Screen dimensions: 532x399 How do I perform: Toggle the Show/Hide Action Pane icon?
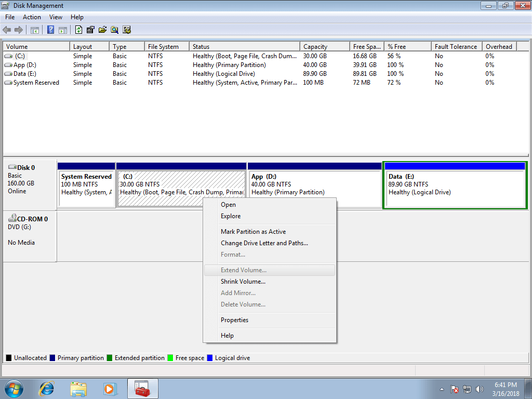tap(62, 30)
